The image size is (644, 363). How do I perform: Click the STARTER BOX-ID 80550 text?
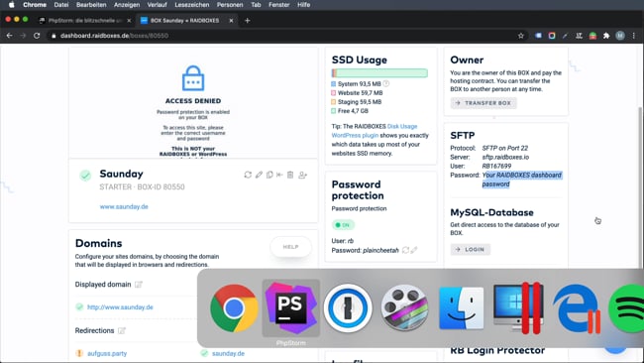142,187
